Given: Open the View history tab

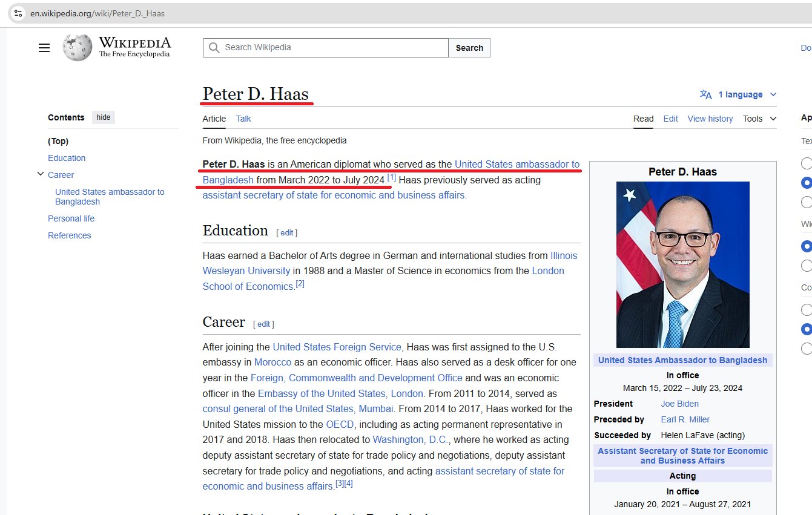Looking at the screenshot, I should tap(710, 119).
